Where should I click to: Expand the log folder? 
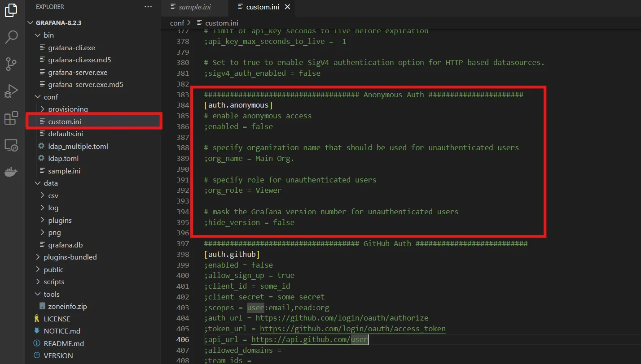(x=42, y=208)
